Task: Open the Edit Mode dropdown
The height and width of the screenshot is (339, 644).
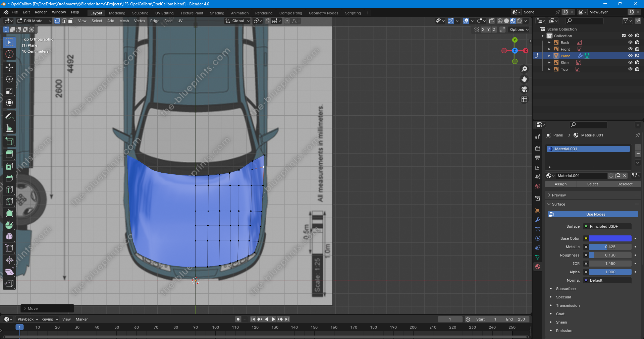Action: (34, 21)
